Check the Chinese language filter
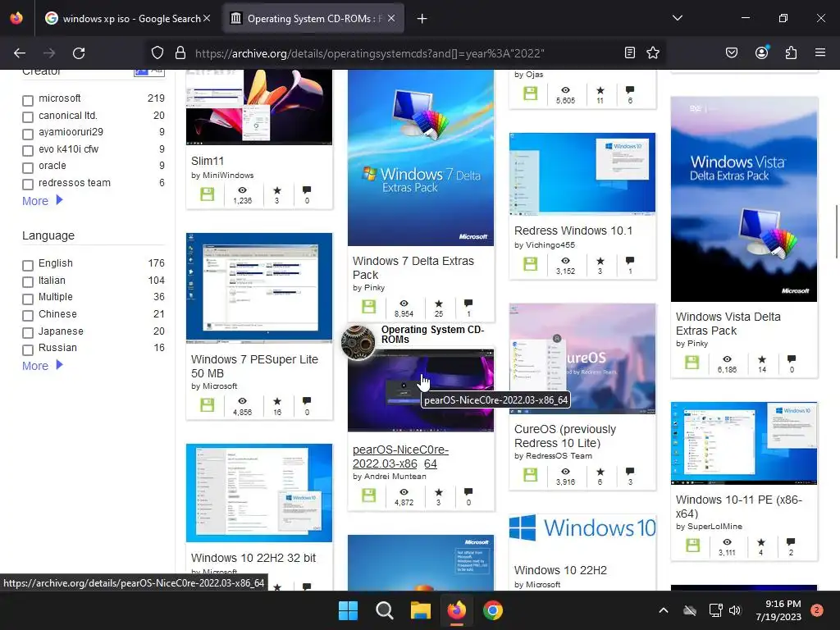Screen dimensions: 840x630 tap(28, 316)
